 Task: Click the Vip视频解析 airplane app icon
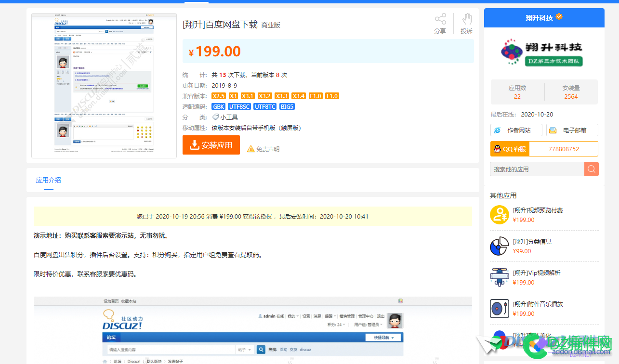(x=500, y=277)
